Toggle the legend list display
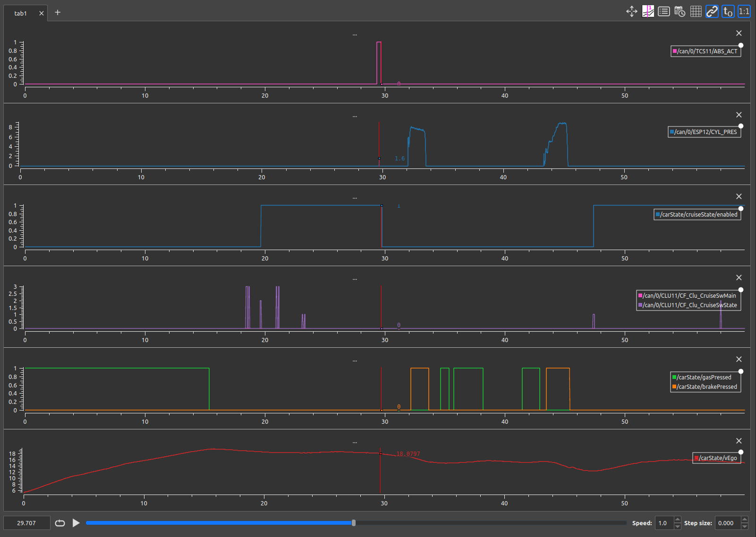 coord(663,11)
